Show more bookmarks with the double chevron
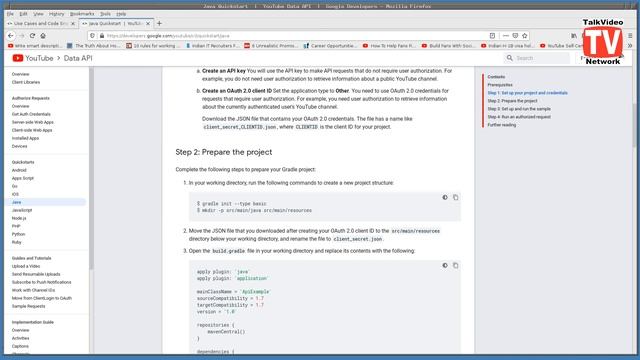The image size is (640, 360). point(630,46)
